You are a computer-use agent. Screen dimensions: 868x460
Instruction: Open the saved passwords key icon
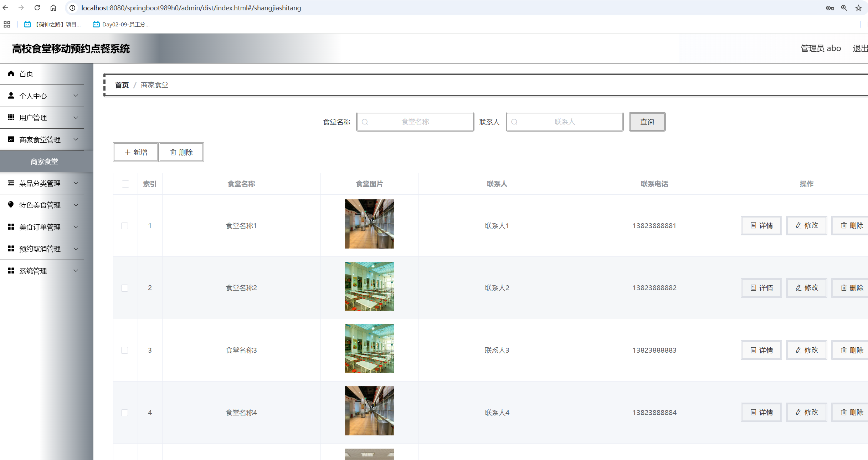[x=830, y=8]
